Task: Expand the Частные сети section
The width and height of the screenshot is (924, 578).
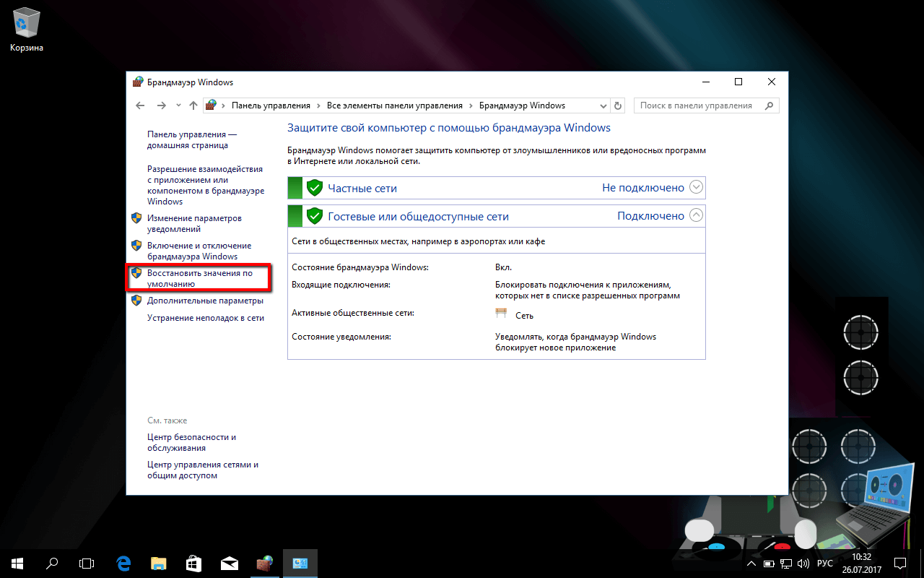Action: pos(695,187)
